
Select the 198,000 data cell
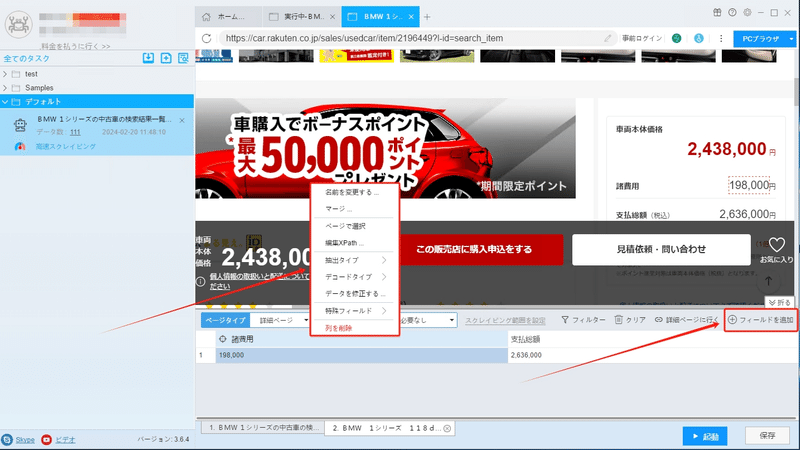tap(362, 355)
